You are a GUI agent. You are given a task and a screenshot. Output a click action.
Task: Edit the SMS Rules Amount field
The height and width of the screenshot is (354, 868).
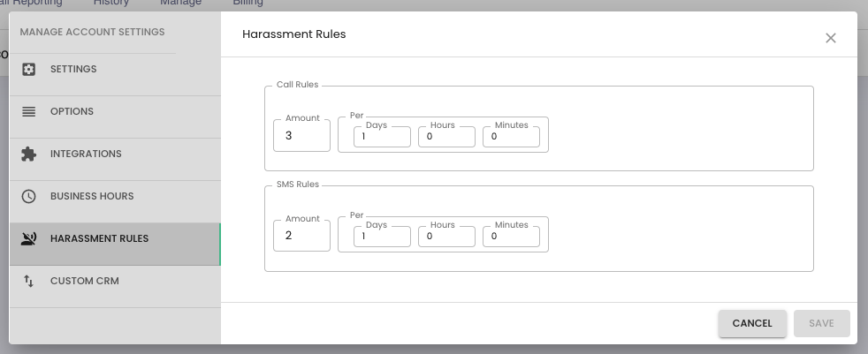click(301, 236)
